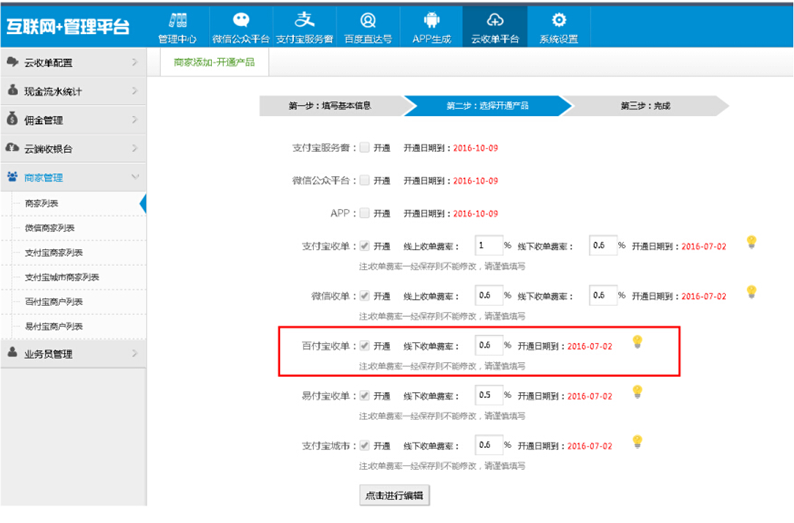Open 管理中心 in the top navigation

coord(177,27)
